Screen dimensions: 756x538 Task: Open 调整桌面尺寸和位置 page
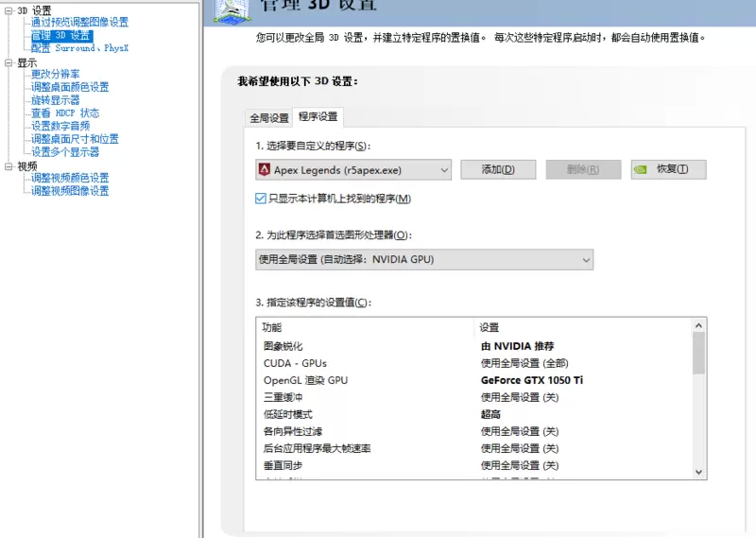75,139
